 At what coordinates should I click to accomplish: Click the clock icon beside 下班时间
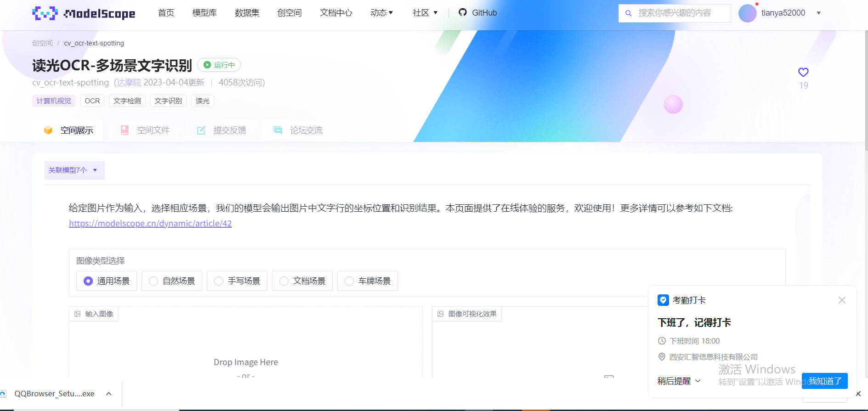click(662, 341)
